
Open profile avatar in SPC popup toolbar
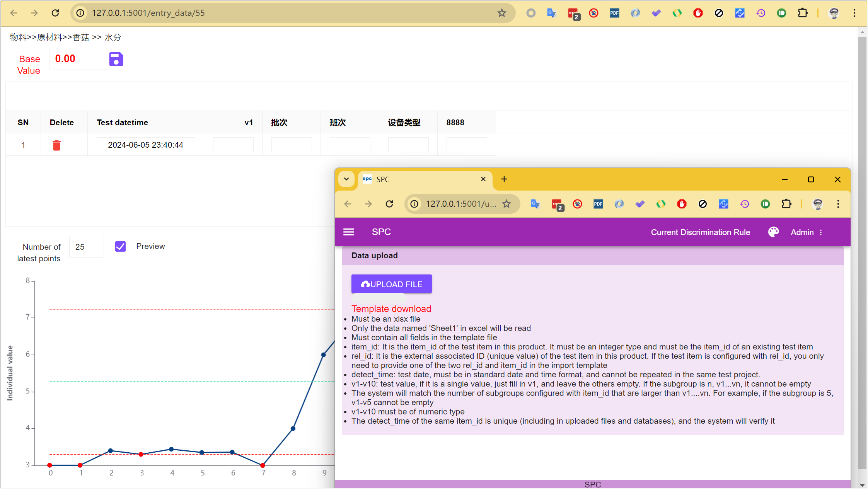pyautogui.click(x=818, y=204)
